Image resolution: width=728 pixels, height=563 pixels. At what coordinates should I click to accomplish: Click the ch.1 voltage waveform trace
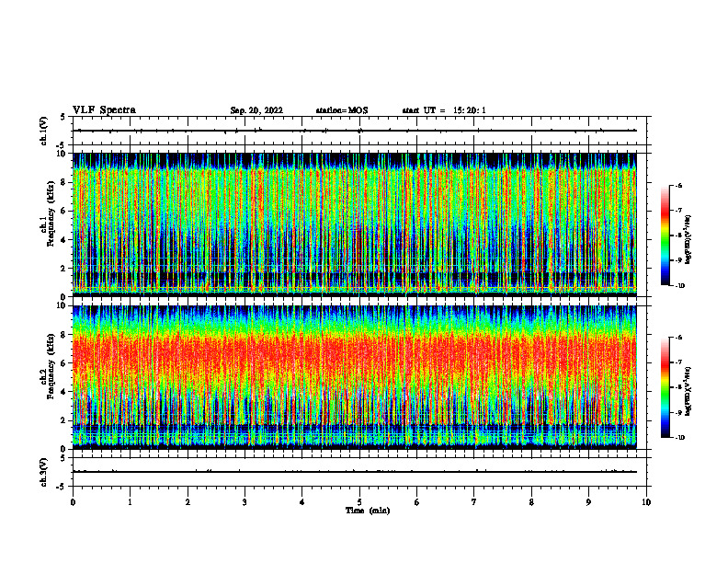[354, 131]
